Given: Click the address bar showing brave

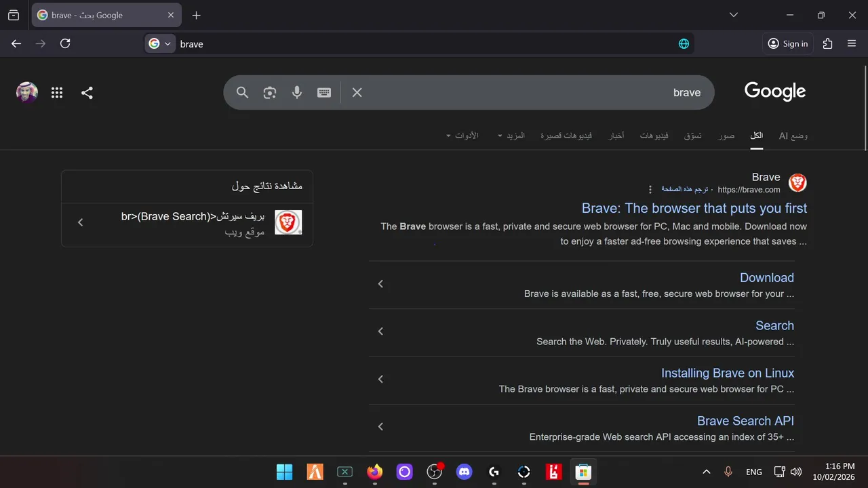Looking at the screenshot, I should (420, 43).
